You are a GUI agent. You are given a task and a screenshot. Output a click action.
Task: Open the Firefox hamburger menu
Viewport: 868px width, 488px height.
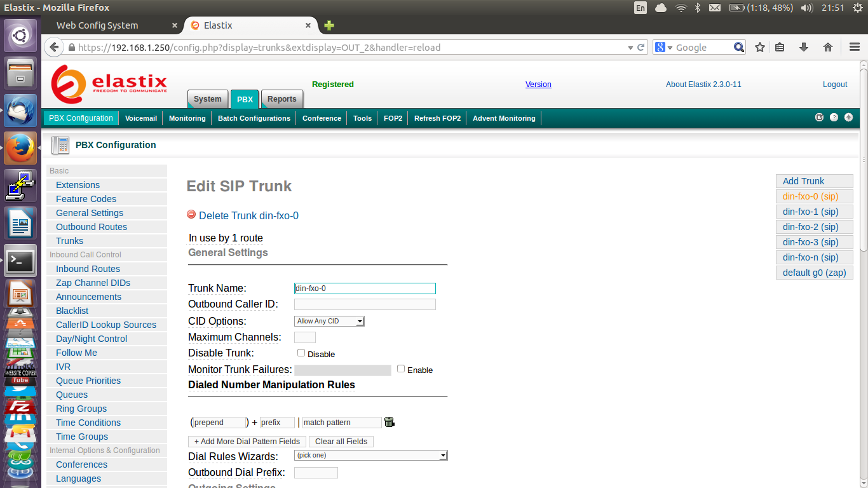(x=855, y=47)
